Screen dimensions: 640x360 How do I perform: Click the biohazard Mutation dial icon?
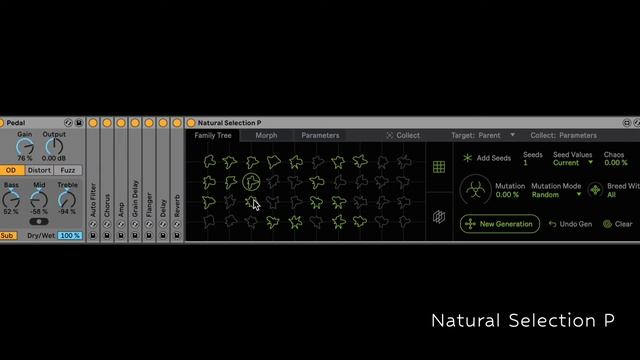[476, 190]
